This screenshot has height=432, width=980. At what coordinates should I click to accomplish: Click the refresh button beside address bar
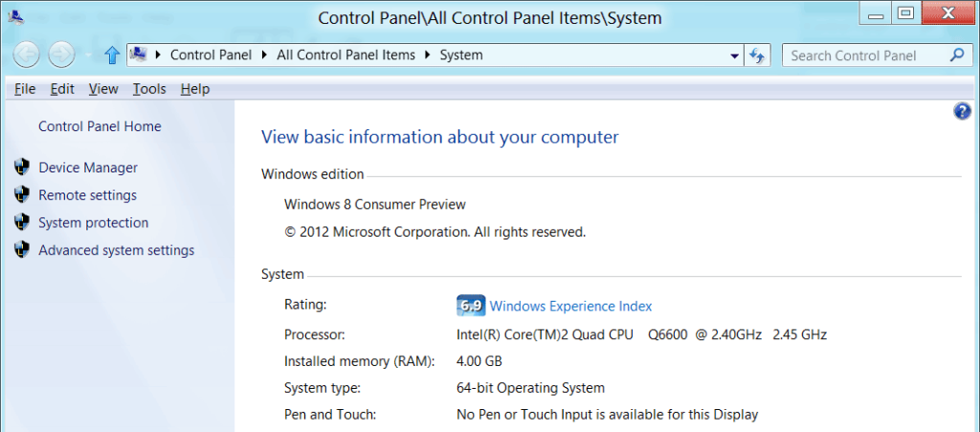click(x=757, y=56)
